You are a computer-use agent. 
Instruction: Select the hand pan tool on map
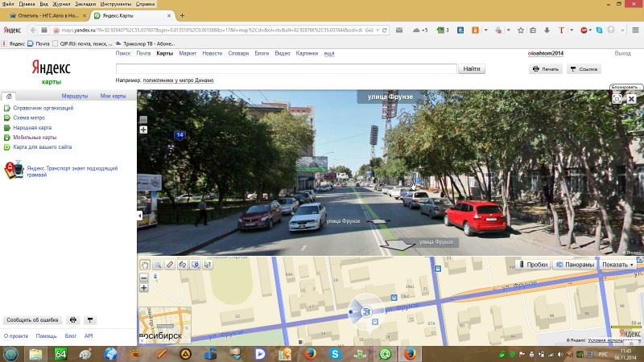pyautogui.click(x=145, y=265)
